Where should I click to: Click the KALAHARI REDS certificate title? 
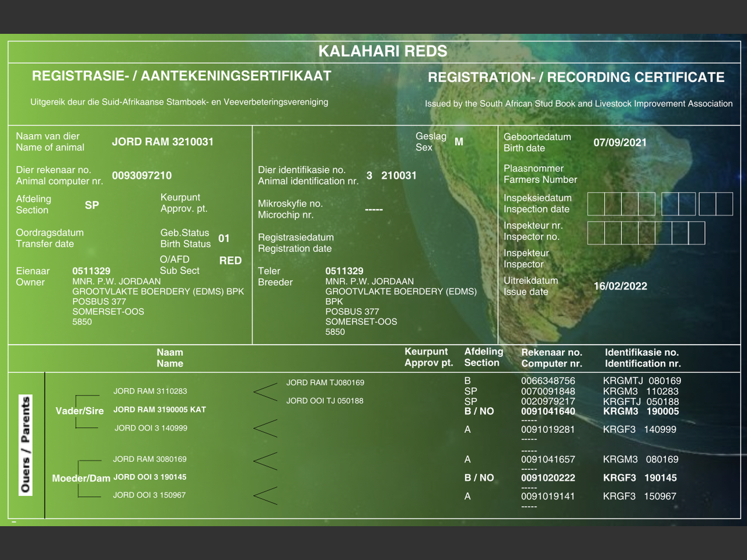point(383,51)
